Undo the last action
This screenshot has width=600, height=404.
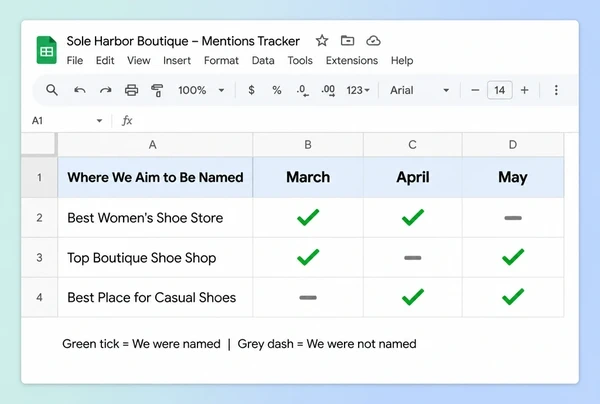pyautogui.click(x=80, y=90)
